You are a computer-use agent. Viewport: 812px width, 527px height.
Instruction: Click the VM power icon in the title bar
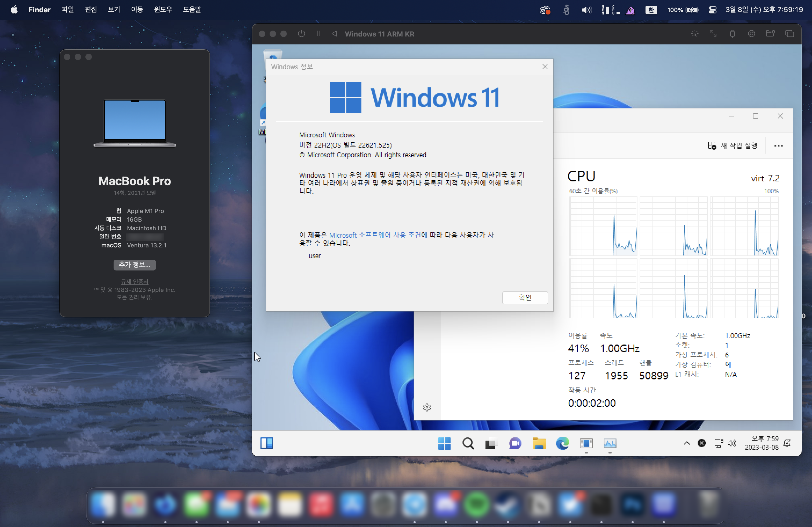301,34
